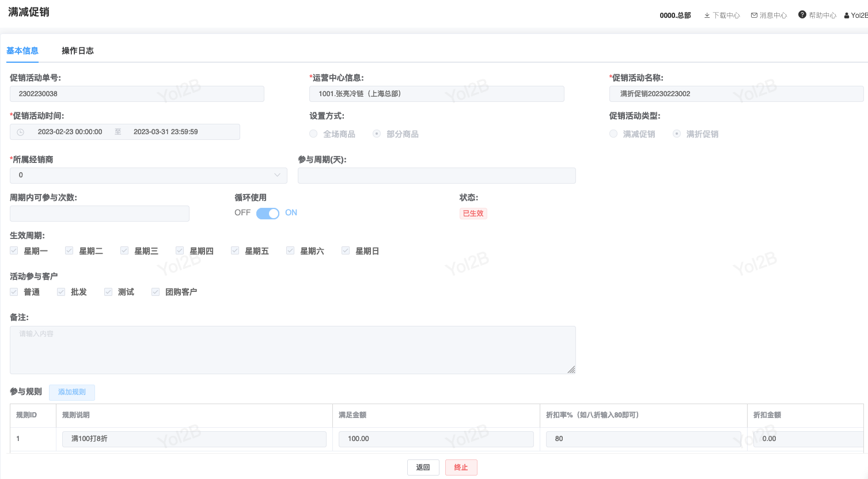This screenshot has height=479, width=868.
Task: Click the 运营中心信息 input field
Action: pos(437,94)
